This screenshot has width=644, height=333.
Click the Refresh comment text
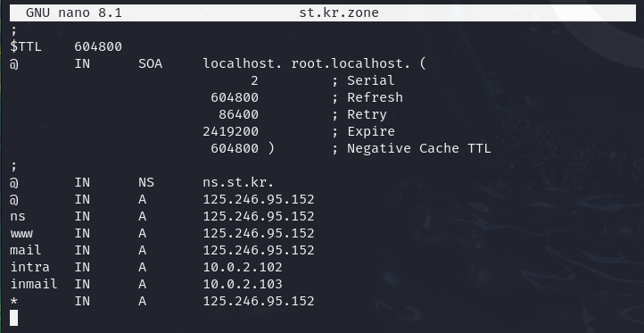(x=375, y=97)
